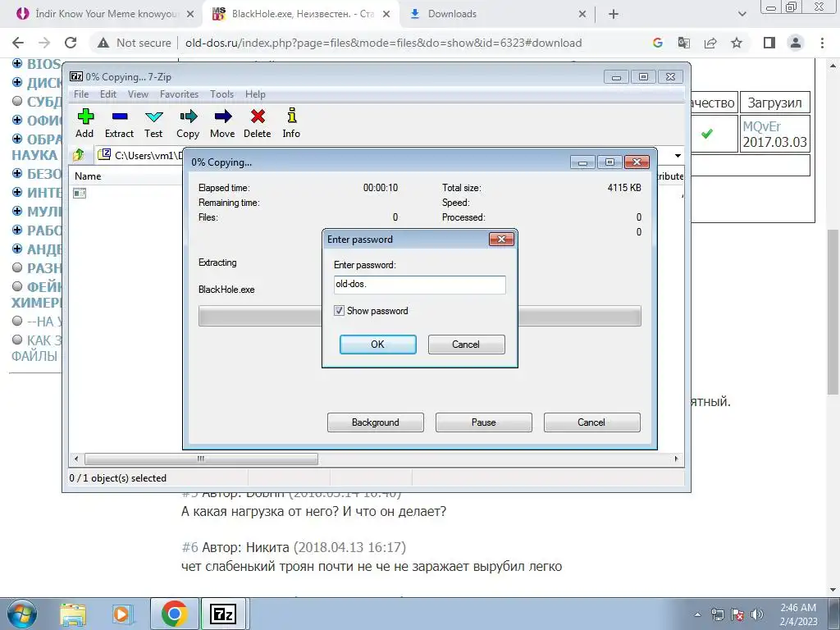Open the File menu in 7-Zip
The image size is (840, 630).
tap(81, 94)
